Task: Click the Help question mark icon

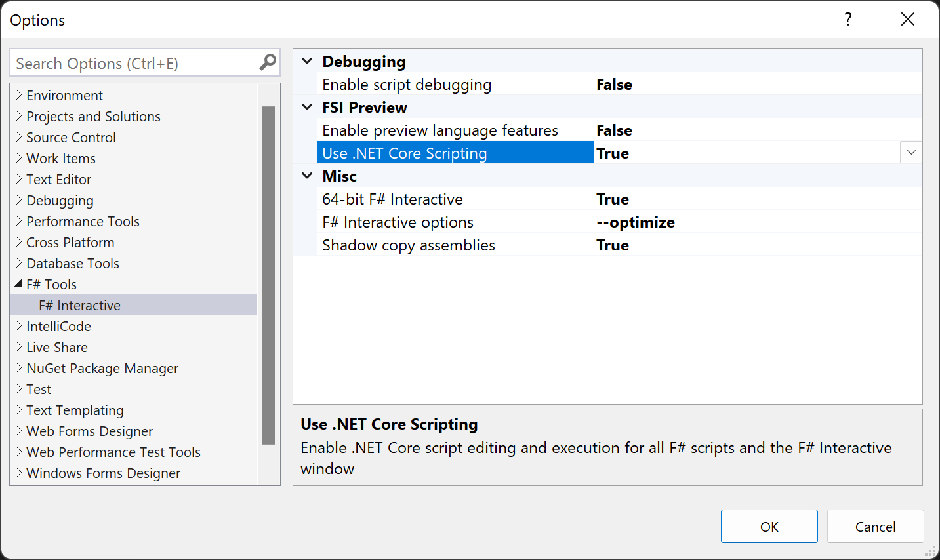Action: (848, 20)
